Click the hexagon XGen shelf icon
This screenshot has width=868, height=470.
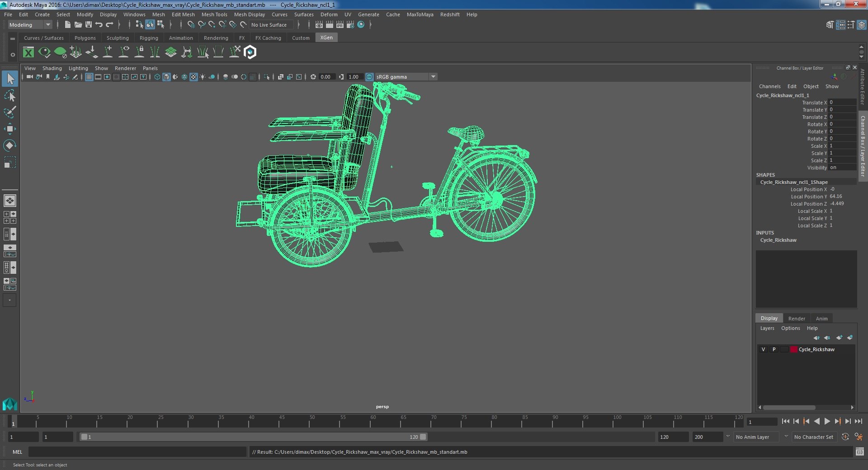point(250,52)
